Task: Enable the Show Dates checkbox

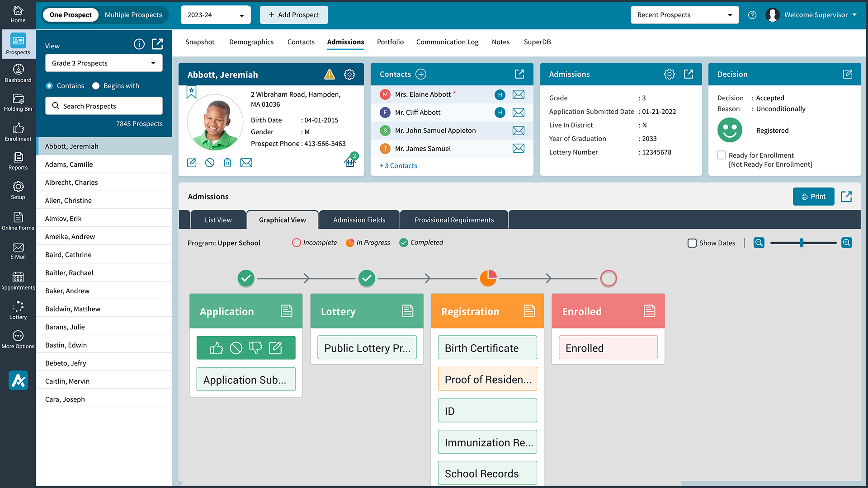Action: pos(692,243)
